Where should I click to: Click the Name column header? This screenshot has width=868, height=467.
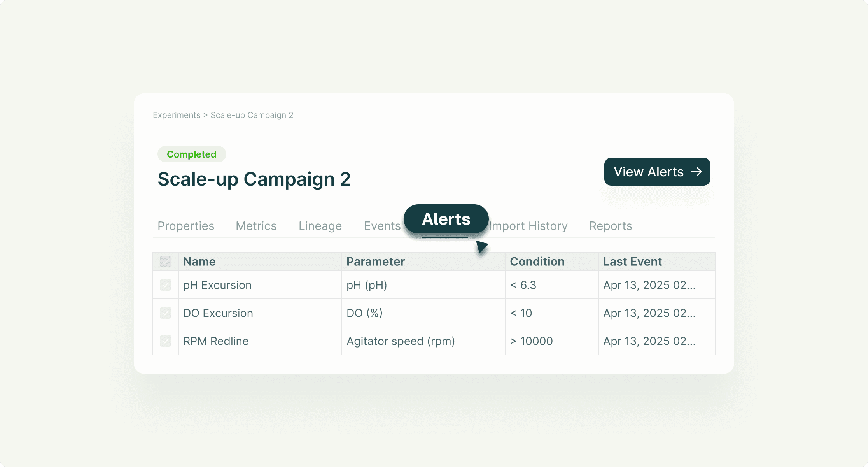coord(199,261)
